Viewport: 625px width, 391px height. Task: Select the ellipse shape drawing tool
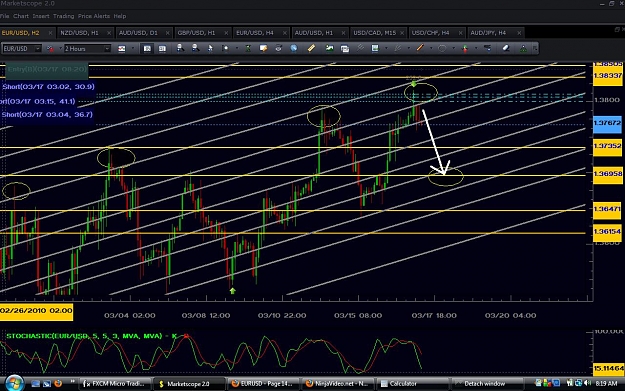coord(442,48)
